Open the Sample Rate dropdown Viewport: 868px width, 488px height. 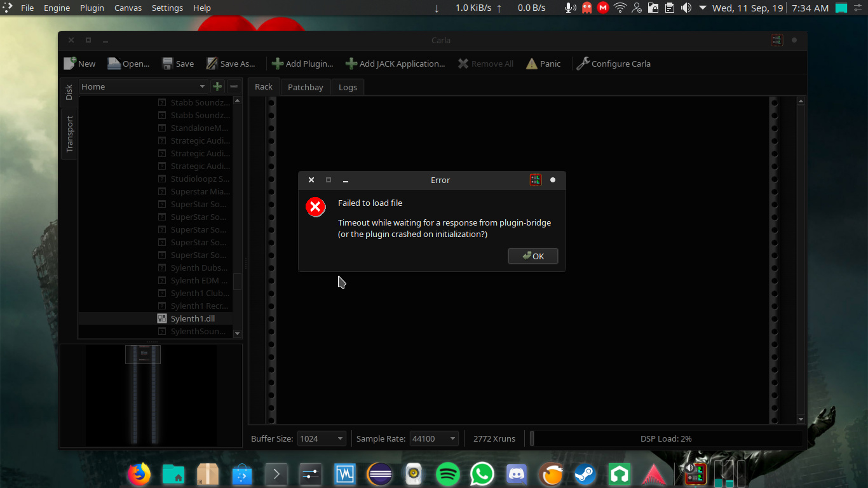coord(434,438)
